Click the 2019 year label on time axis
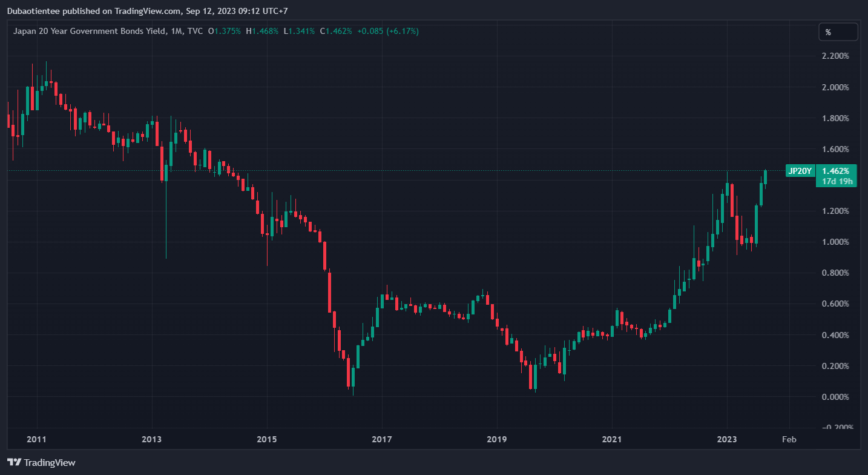This screenshot has width=868, height=475. [497, 439]
